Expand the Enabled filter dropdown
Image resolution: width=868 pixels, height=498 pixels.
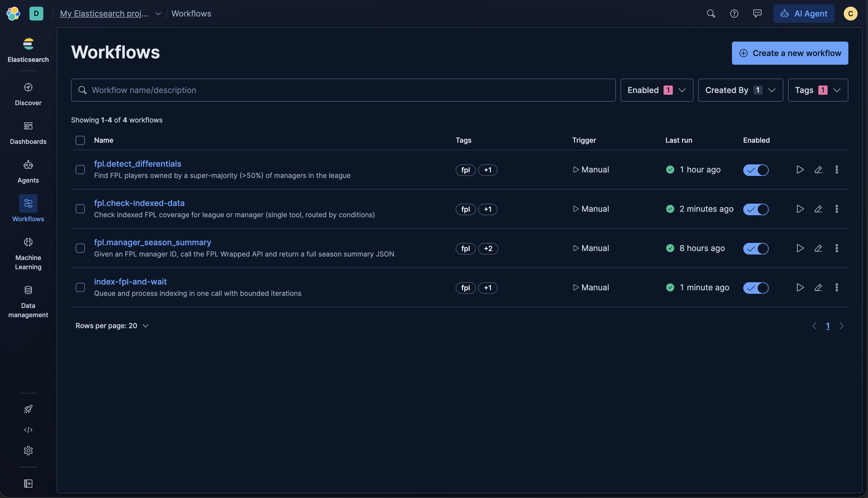point(656,90)
